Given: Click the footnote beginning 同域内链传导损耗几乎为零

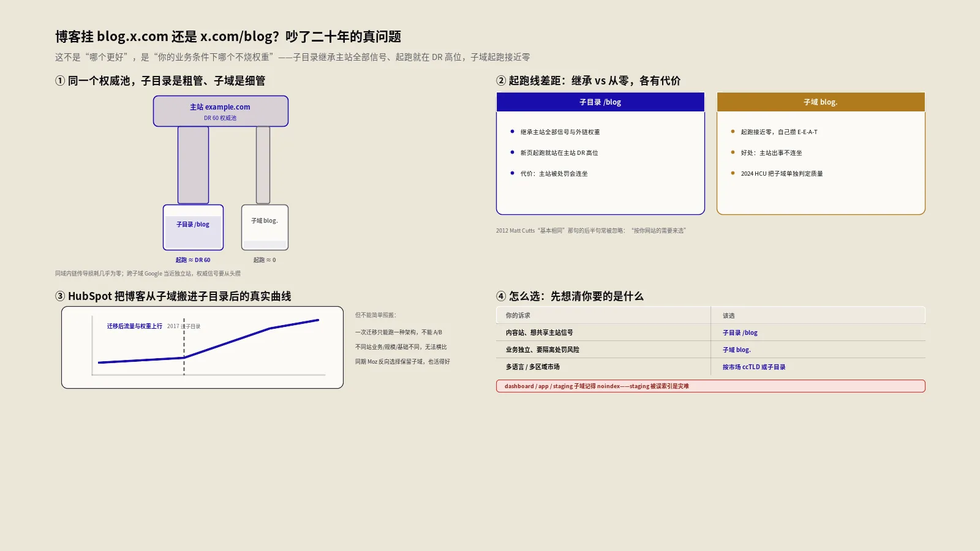Looking at the screenshot, I should pyautogui.click(x=148, y=274).
